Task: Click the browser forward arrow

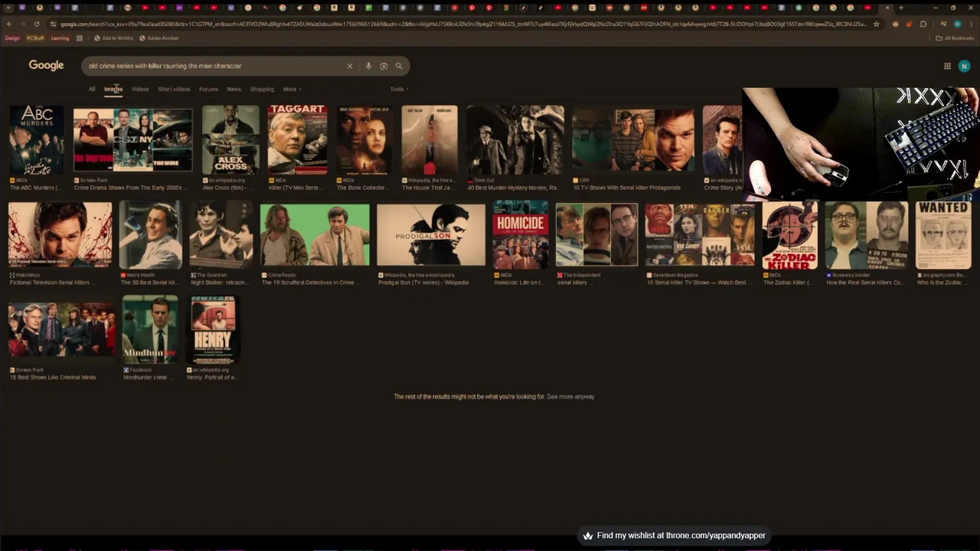Action: pos(23,24)
